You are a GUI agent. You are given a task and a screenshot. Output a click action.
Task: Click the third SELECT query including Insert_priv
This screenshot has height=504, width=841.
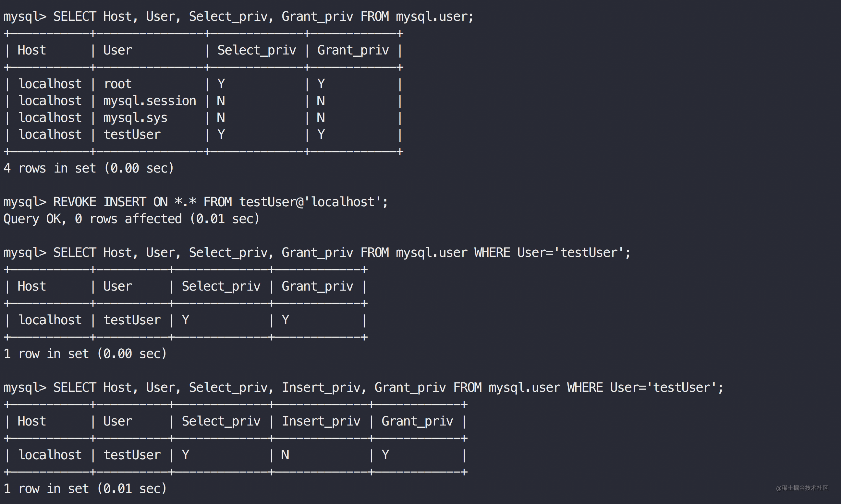pos(363,388)
